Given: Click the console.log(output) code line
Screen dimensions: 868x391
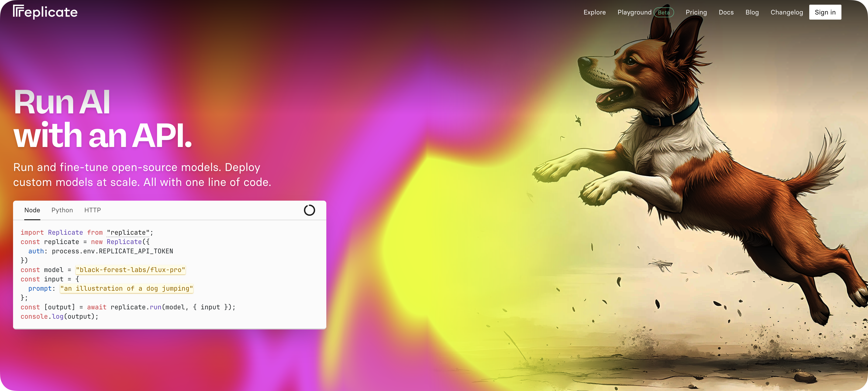Looking at the screenshot, I should tap(59, 316).
